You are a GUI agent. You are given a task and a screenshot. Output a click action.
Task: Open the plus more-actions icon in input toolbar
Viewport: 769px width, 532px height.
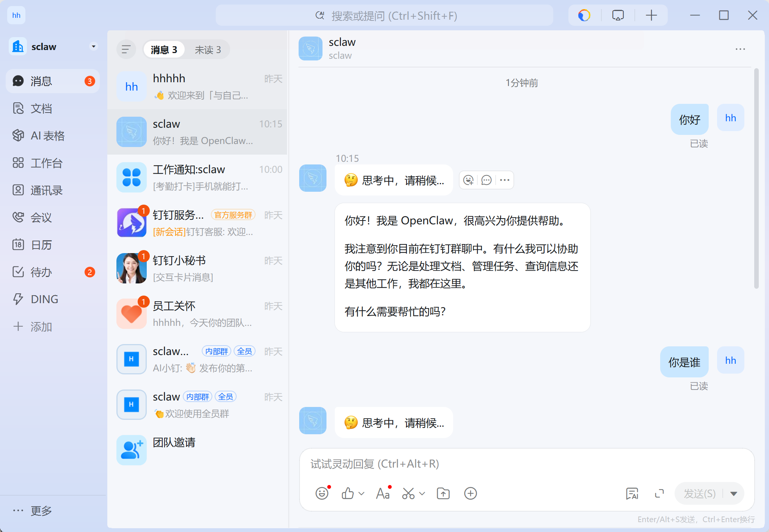click(470, 493)
